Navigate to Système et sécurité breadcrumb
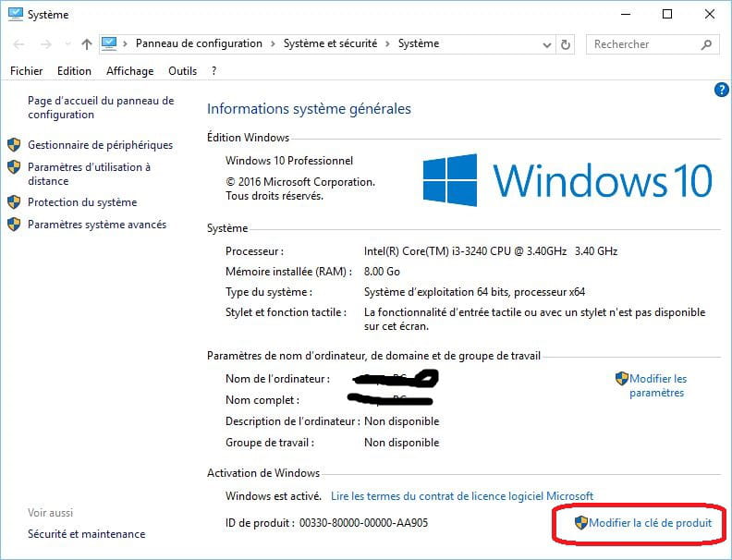The image size is (732, 560). (330, 43)
